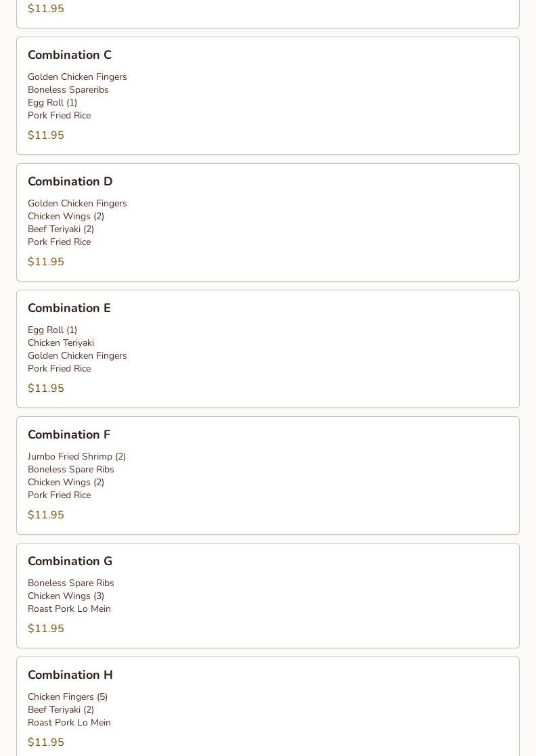Click the $11.95 price in Combination H

(x=46, y=742)
